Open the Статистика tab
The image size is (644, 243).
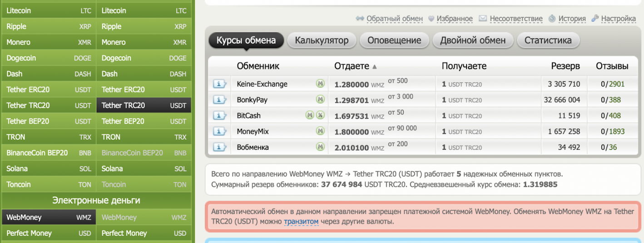pos(548,40)
